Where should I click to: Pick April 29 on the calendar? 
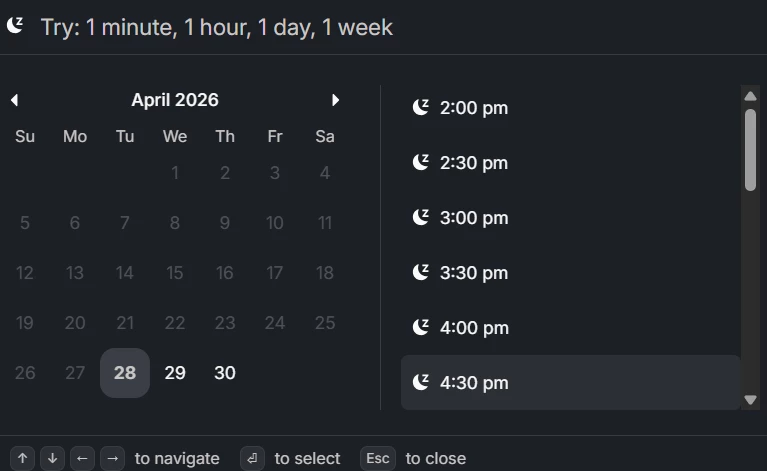[x=175, y=373]
